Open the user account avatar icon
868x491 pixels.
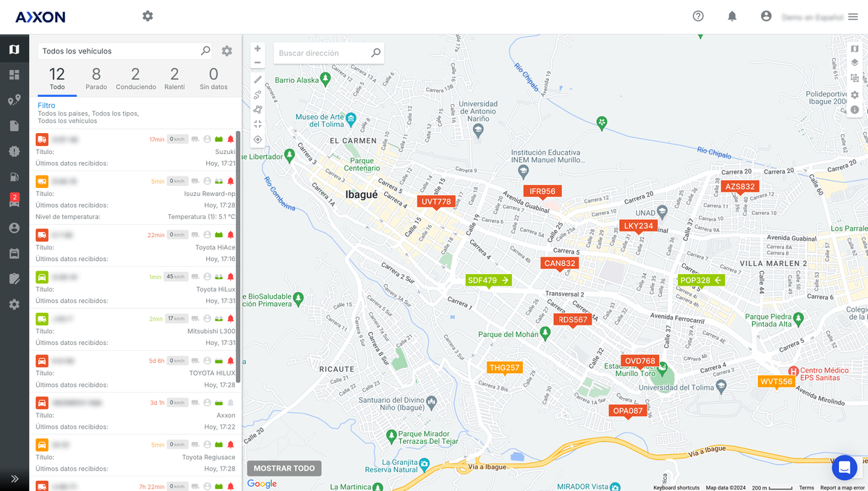[766, 16]
